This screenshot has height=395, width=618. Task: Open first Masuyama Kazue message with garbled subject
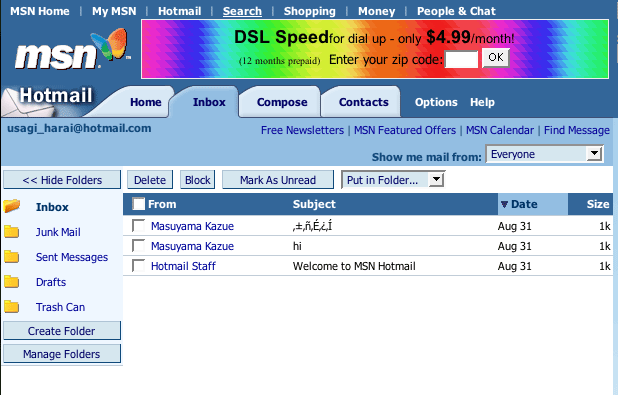(192, 226)
